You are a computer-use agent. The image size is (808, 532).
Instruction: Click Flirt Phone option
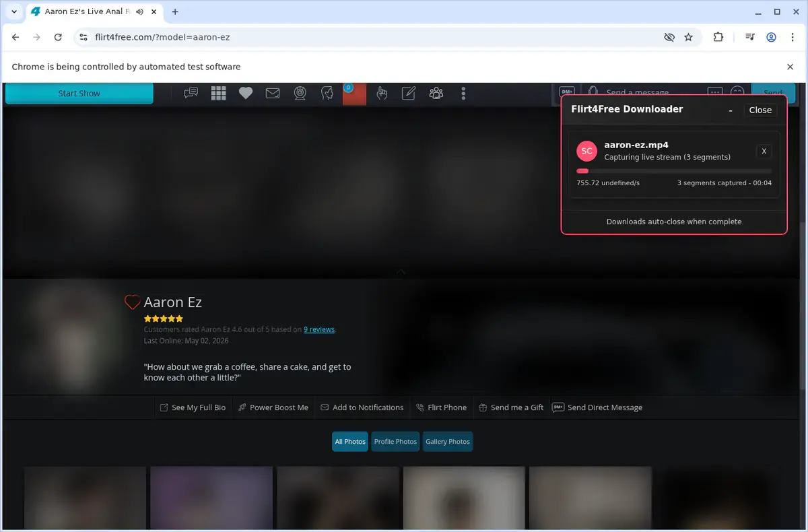click(441, 407)
